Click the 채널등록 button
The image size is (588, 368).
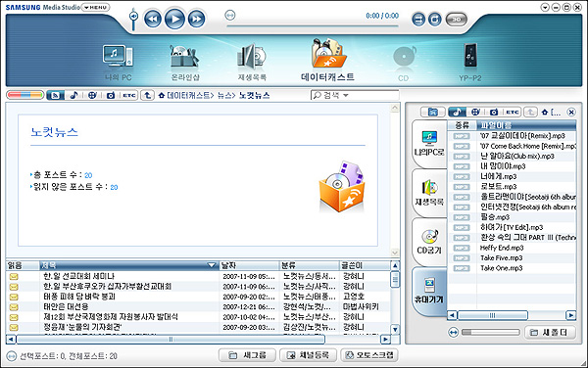click(x=308, y=355)
